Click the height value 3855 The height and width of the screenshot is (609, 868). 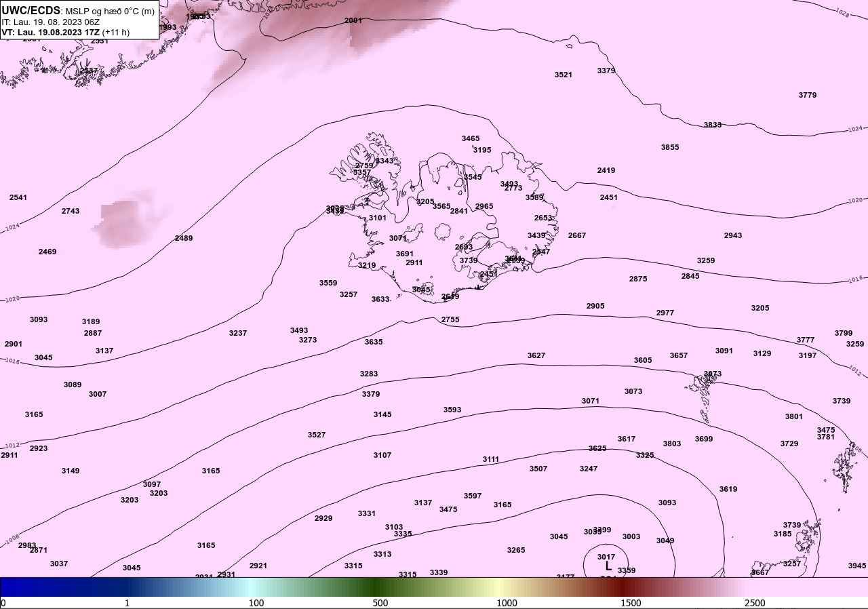tap(670, 147)
